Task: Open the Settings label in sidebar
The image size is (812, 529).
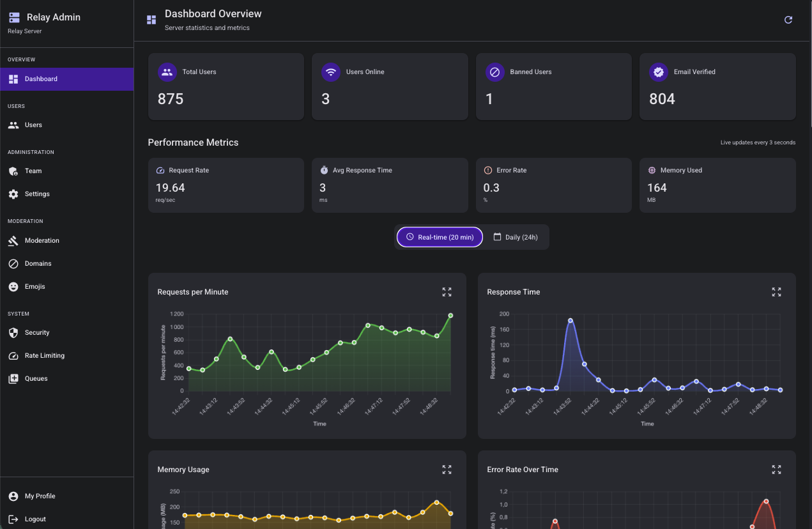Action: point(37,194)
